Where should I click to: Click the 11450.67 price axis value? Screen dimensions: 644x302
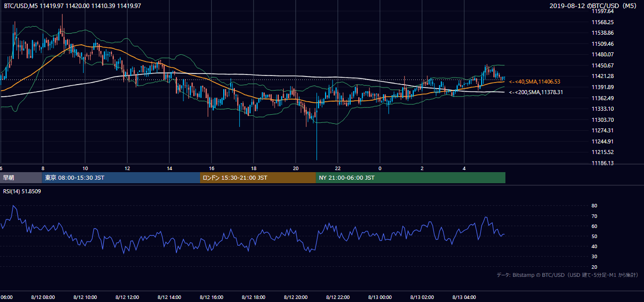(603, 65)
